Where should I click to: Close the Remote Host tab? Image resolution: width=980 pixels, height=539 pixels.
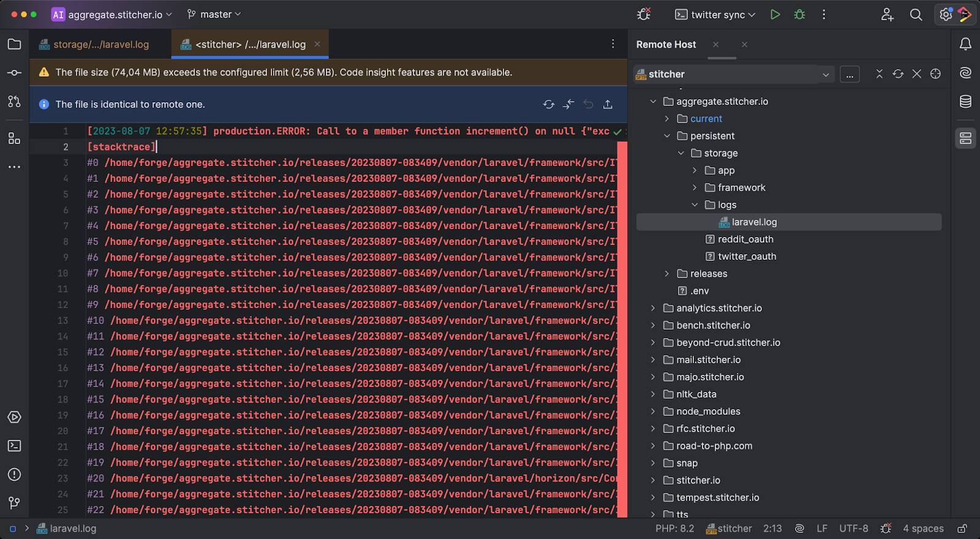[715, 45]
